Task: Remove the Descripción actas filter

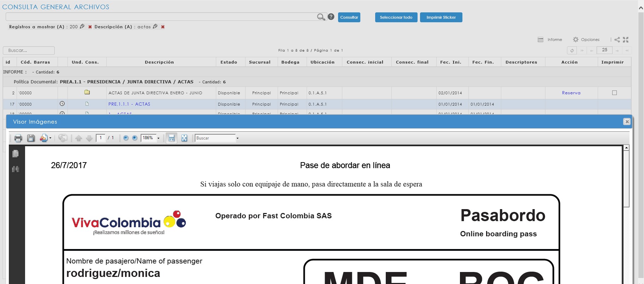Action: click(x=163, y=27)
